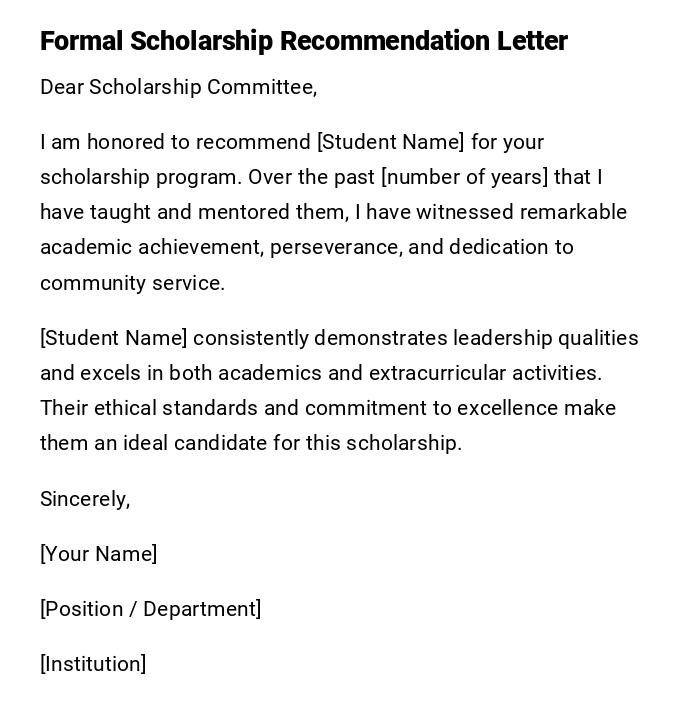Image resolution: width=700 pixels, height=726 pixels.
Task: Click the second [Student Name] placeholder
Action: (x=113, y=338)
